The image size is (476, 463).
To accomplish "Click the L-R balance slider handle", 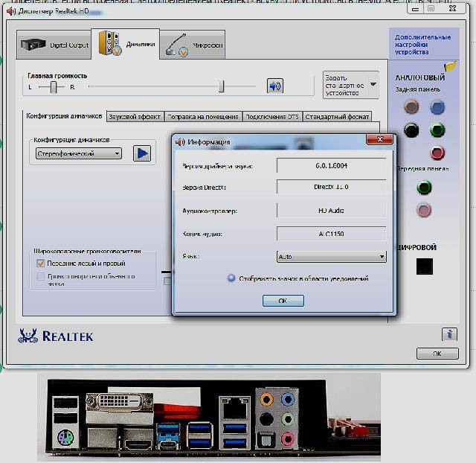I will click(x=54, y=87).
